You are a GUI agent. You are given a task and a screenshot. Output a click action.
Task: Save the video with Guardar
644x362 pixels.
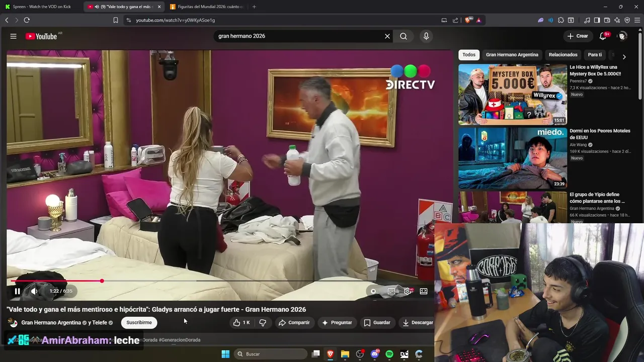point(377,323)
